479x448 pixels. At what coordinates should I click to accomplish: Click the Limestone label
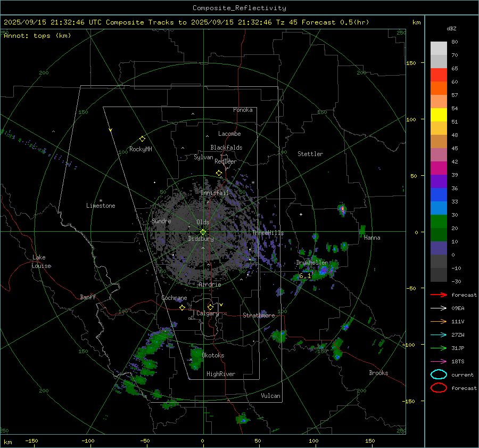coord(101,206)
